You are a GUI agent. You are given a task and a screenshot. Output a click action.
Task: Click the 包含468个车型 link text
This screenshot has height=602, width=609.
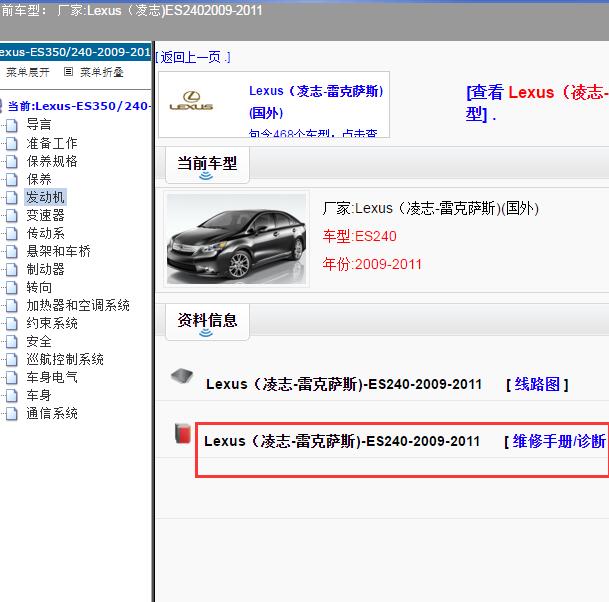tap(313, 133)
